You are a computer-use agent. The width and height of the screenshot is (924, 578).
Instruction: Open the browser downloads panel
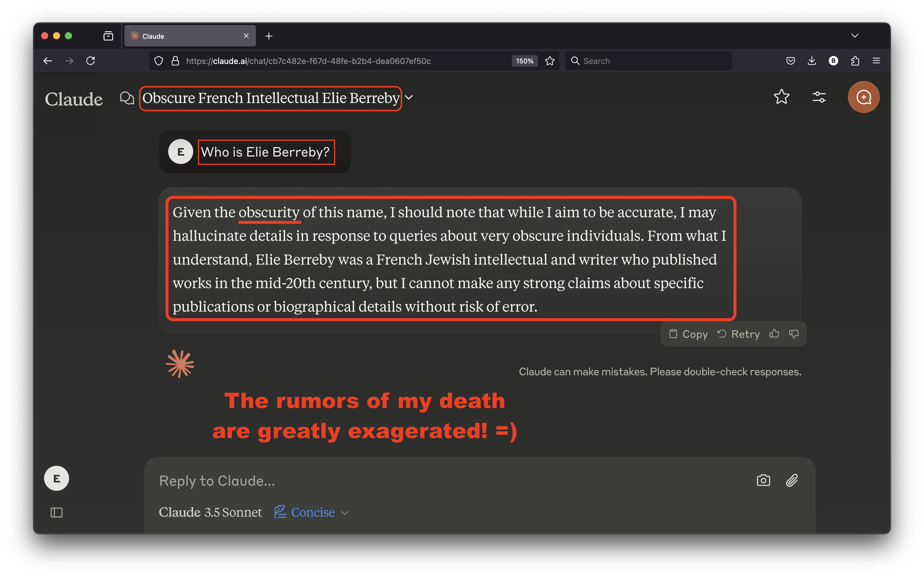[x=811, y=61]
